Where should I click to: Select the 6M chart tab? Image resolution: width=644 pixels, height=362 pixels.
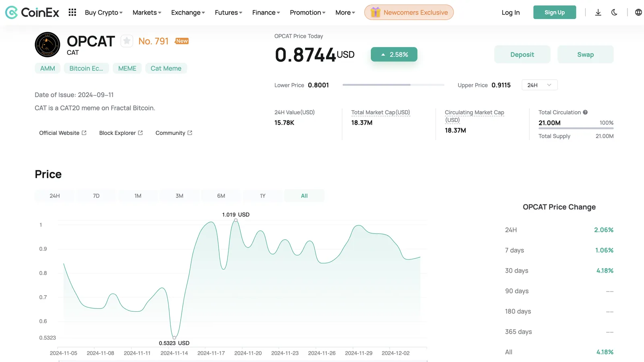point(221,196)
